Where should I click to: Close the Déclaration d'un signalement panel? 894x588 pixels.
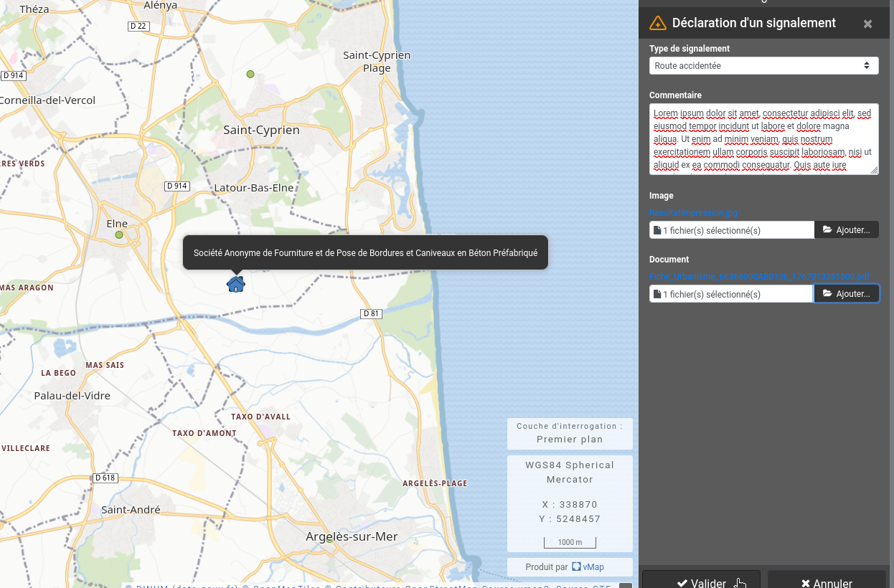click(x=867, y=24)
